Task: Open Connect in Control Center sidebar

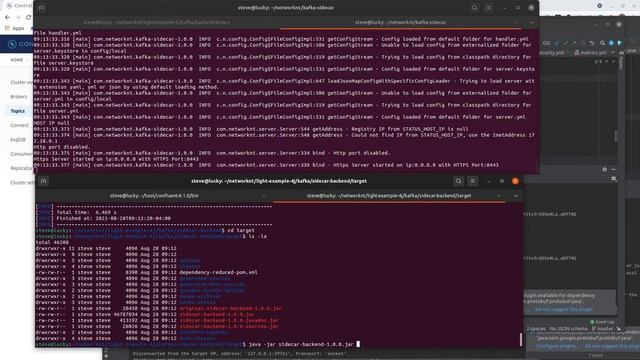Action: pos(19,125)
